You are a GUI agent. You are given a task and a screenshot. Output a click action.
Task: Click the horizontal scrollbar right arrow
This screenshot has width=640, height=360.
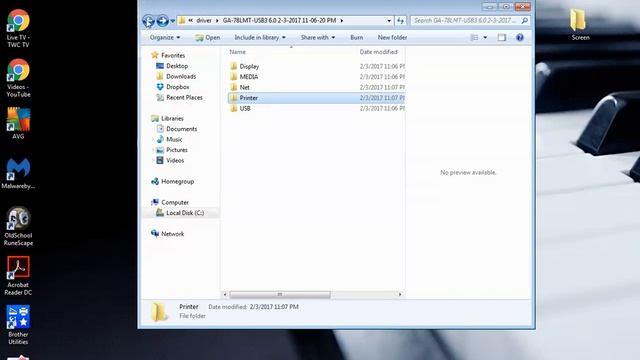(x=400, y=294)
